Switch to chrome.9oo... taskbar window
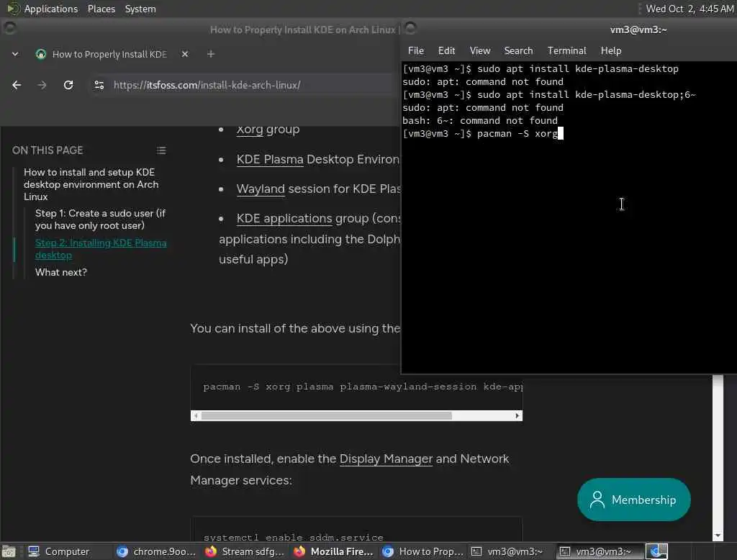737x560 pixels. [x=156, y=551]
